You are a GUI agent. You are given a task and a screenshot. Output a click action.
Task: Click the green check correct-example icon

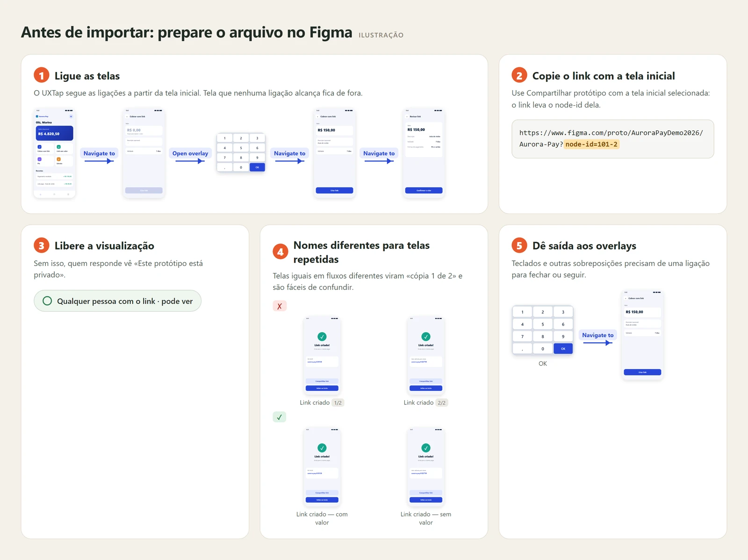pyautogui.click(x=280, y=417)
